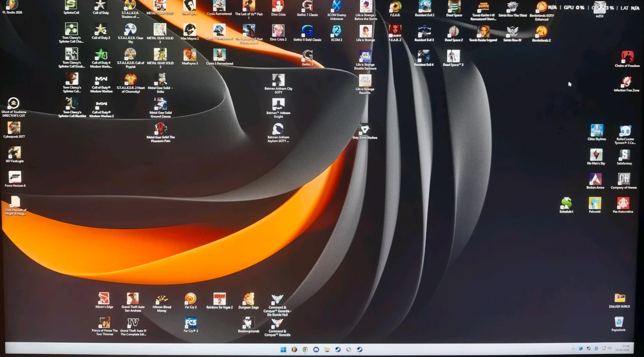Open the Papierkorb recycle bin
Image resolution: width=644 pixels, height=357 pixels.
click(x=618, y=324)
